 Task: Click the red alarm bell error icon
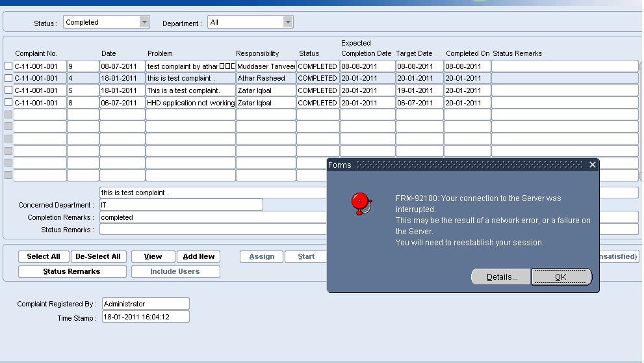[361, 204]
